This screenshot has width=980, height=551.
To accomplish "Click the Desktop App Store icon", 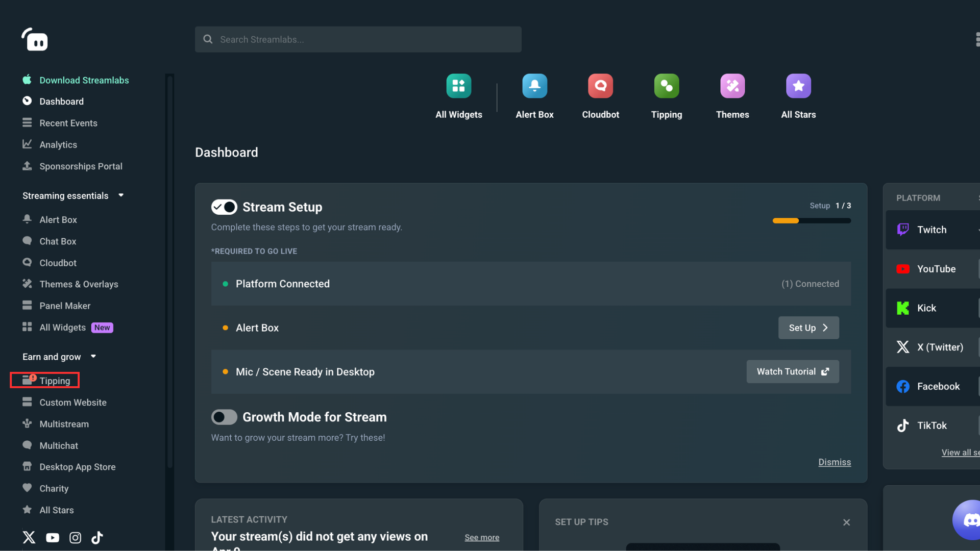I will tap(27, 466).
